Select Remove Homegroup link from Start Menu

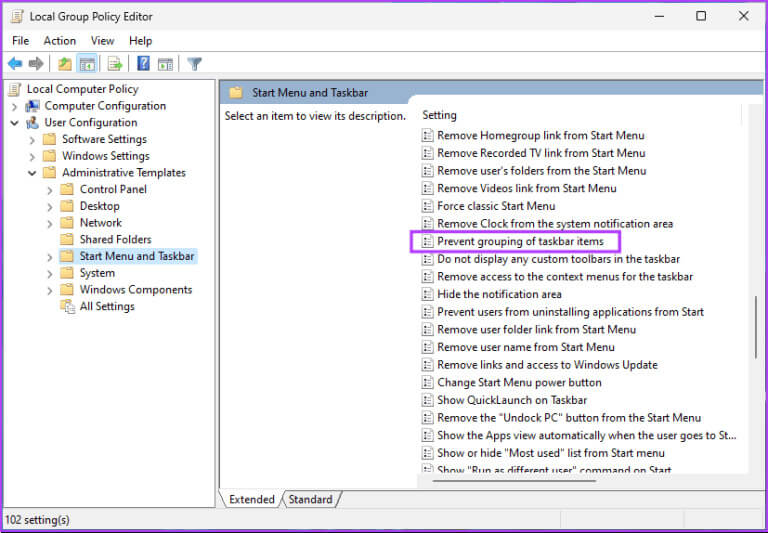click(541, 136)
